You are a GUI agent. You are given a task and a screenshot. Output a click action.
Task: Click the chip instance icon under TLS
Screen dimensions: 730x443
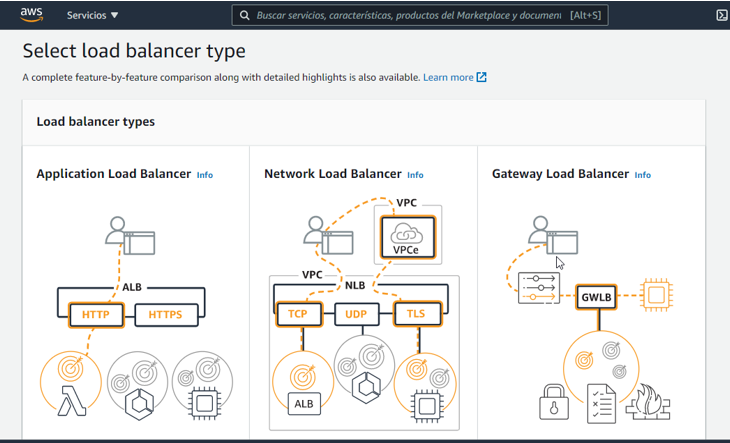pyautogui.click(x=427, y=406)
